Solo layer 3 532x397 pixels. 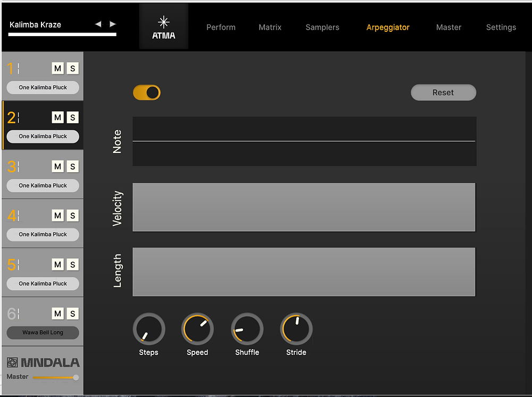coord(72,166)
